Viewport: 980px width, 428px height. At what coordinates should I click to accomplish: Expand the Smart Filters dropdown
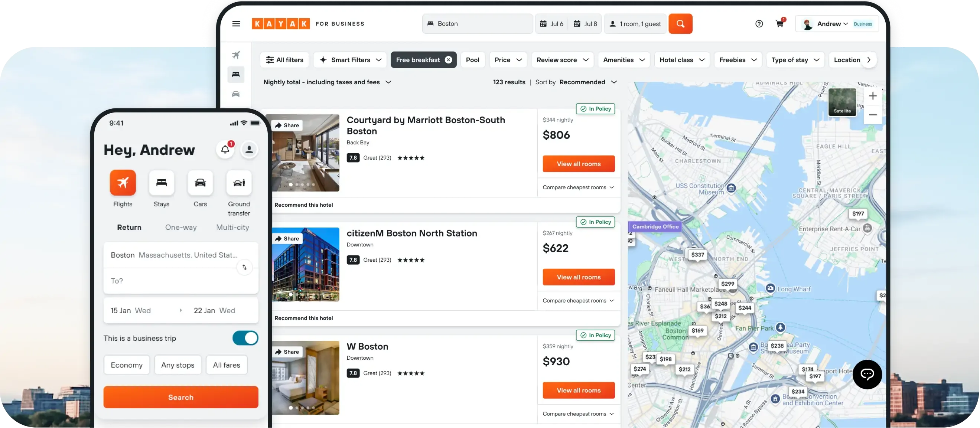pos(350,60)
